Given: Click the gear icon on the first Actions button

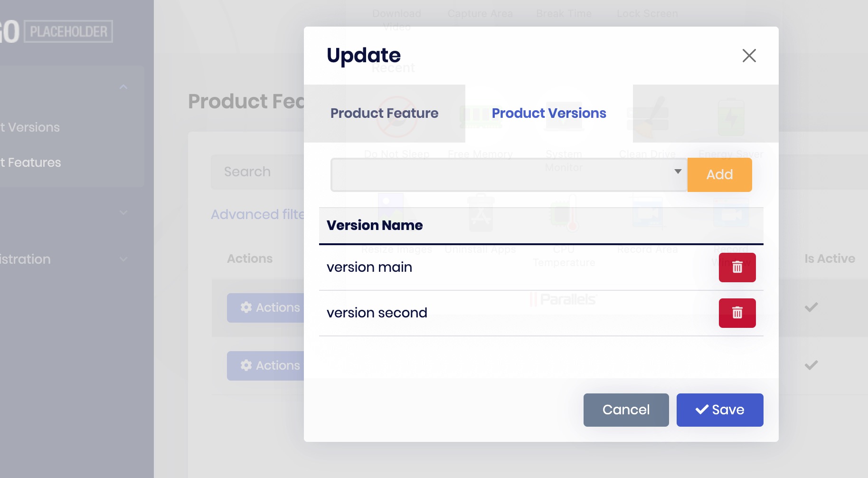Looking at the screenshot, I should 246,307.
